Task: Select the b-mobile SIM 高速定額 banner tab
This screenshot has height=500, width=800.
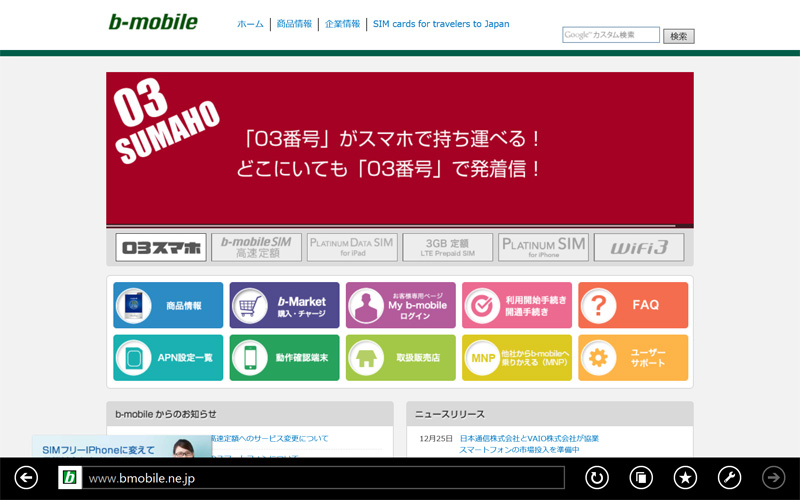Action: coord(256,247)
